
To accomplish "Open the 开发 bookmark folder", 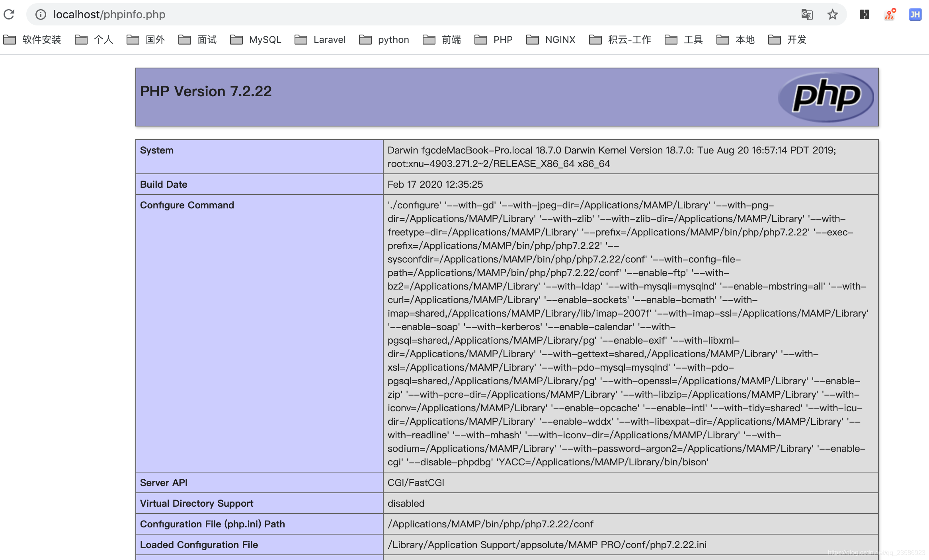I will 787,39.
